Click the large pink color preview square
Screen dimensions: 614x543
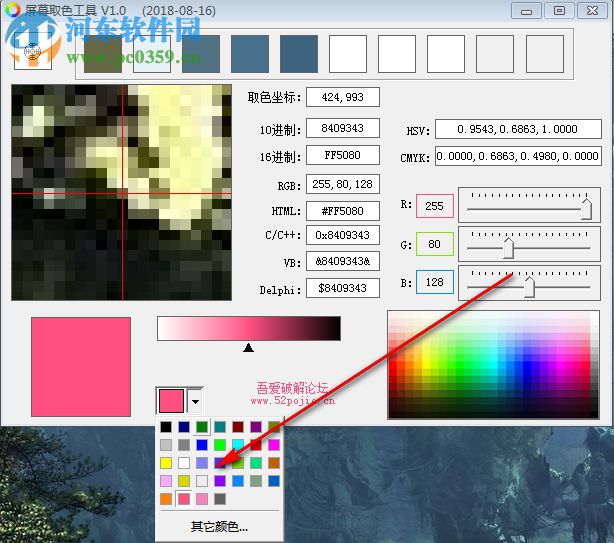click(x=81, y=367)
